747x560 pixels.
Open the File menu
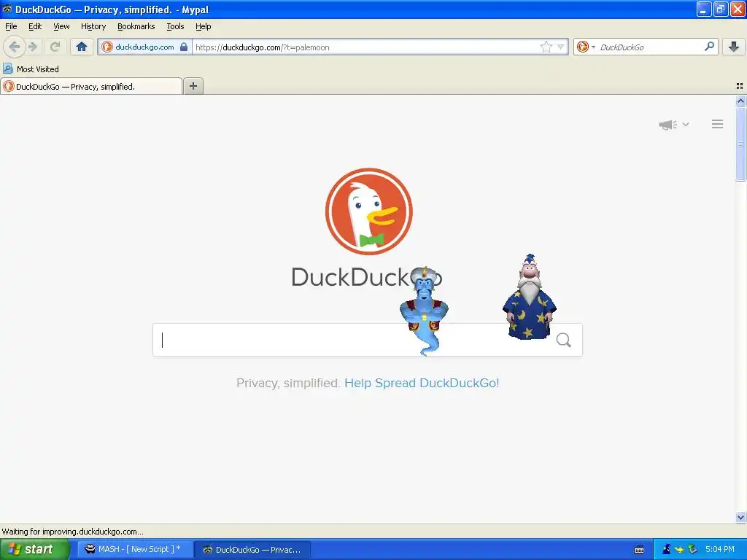click(11, 26)
